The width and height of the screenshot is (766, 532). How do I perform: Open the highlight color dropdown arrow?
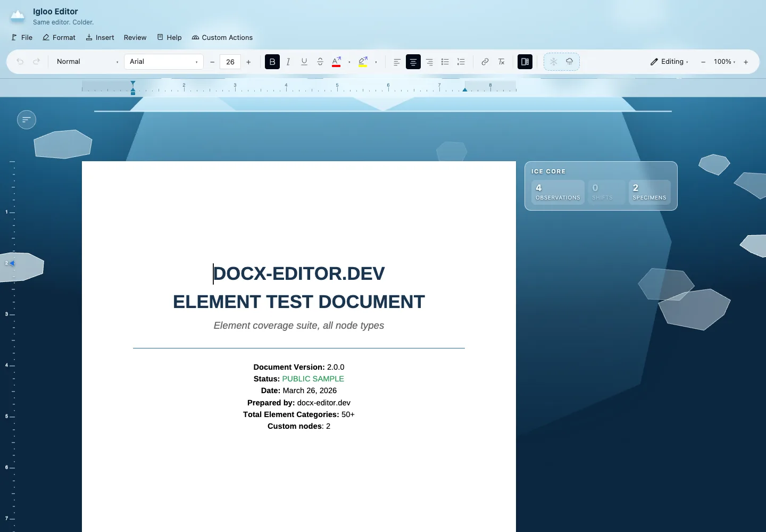376,62
